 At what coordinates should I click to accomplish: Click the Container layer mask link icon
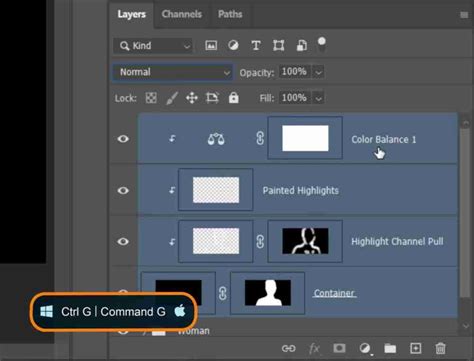(223, 293)
